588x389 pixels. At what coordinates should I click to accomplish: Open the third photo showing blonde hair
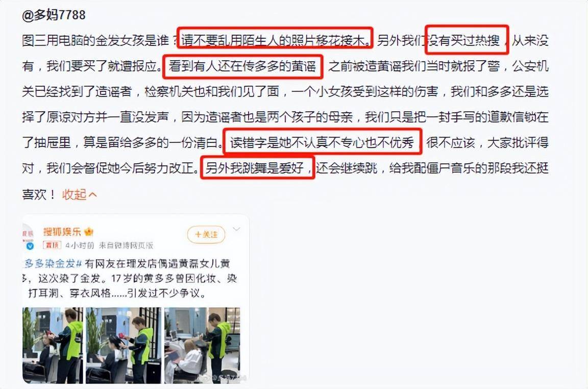(202, 345)
